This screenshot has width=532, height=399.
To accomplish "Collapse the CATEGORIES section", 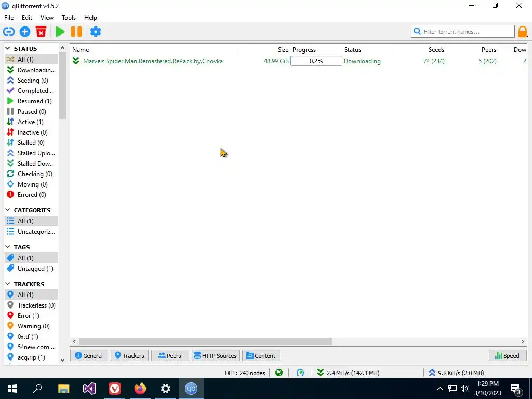I will (x=8, y=210).
